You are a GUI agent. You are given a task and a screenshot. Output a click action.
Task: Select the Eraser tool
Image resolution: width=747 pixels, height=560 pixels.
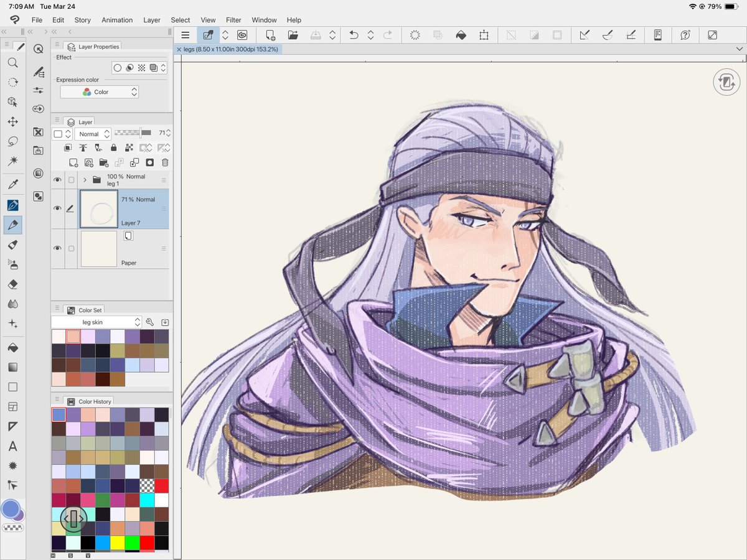[x=12, y=284]
